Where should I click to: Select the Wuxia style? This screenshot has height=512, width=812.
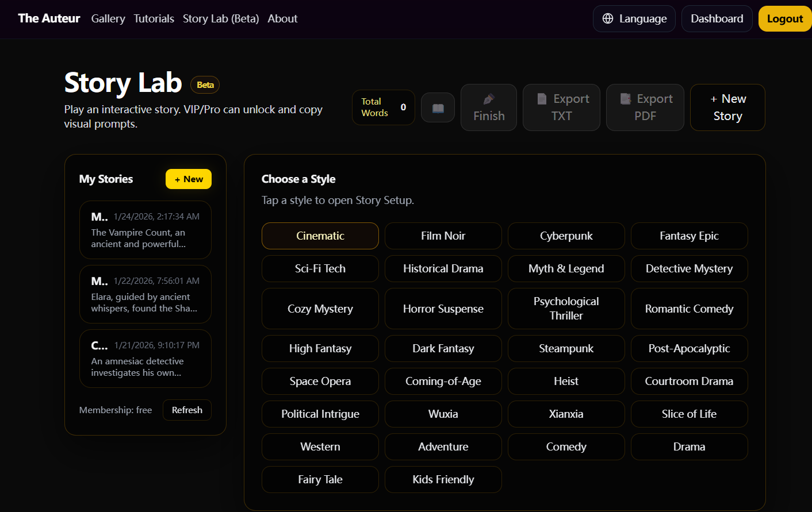443,414
